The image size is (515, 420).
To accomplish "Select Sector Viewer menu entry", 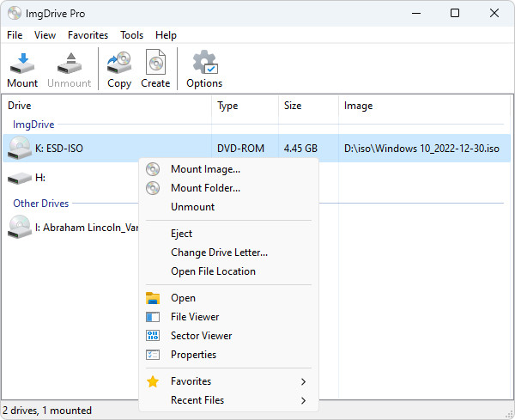I will click(x=202, y=336).
